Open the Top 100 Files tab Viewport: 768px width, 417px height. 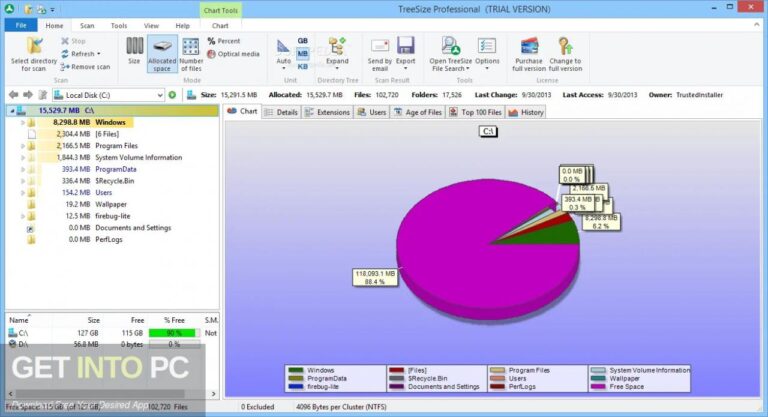(x=476, y=112)
